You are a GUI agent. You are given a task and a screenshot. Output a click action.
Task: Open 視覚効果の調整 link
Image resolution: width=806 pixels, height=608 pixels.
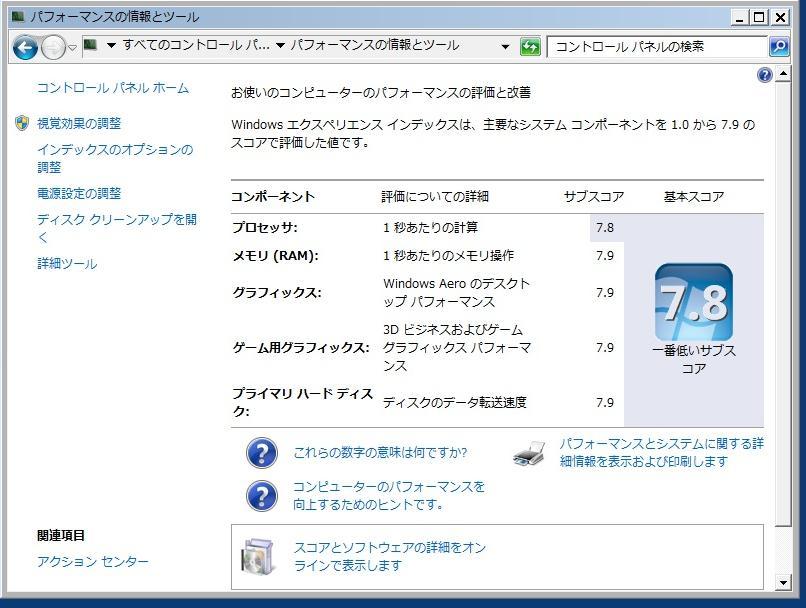pyautogui.click(x=79, y=123)
